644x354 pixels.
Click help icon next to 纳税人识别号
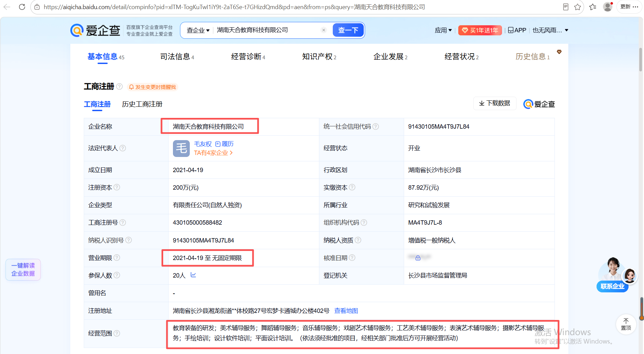tap(129, 240)
